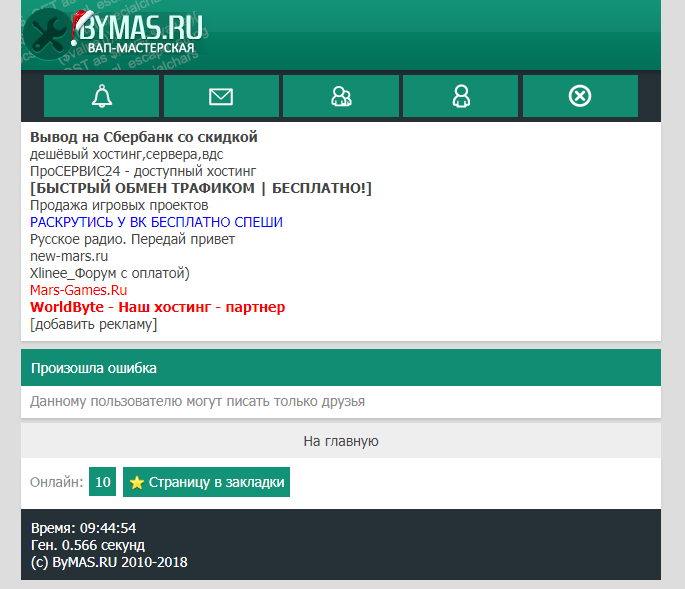Open red Mars-Games.Ru link
685x589 pixels.
(78, 290)
